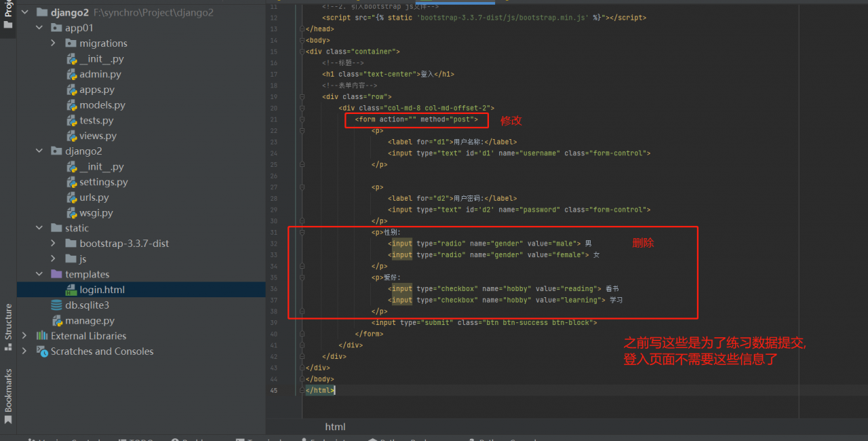868x441 pixels.
Task: Click the static folder icon
Action: pos(57,228)
